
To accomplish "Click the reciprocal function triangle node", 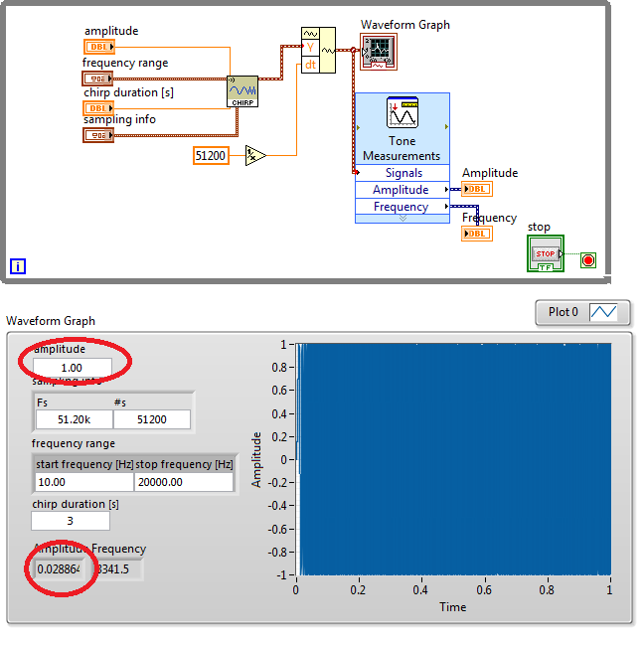I will click(x=255, y=155).
